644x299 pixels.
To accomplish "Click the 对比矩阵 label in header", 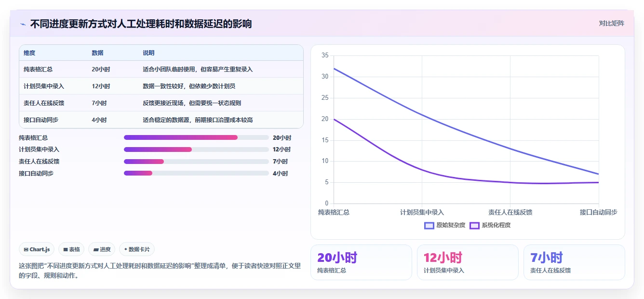I will click(611, 23).
